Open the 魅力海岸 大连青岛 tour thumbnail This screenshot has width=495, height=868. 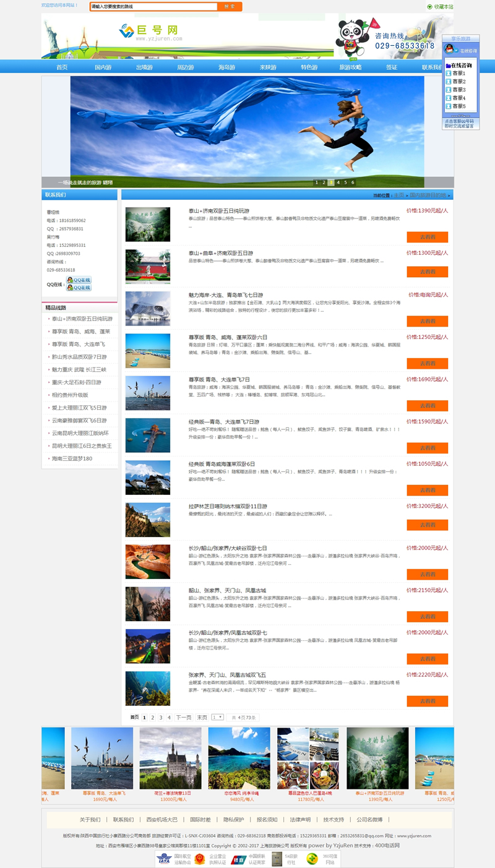point(148,309)
